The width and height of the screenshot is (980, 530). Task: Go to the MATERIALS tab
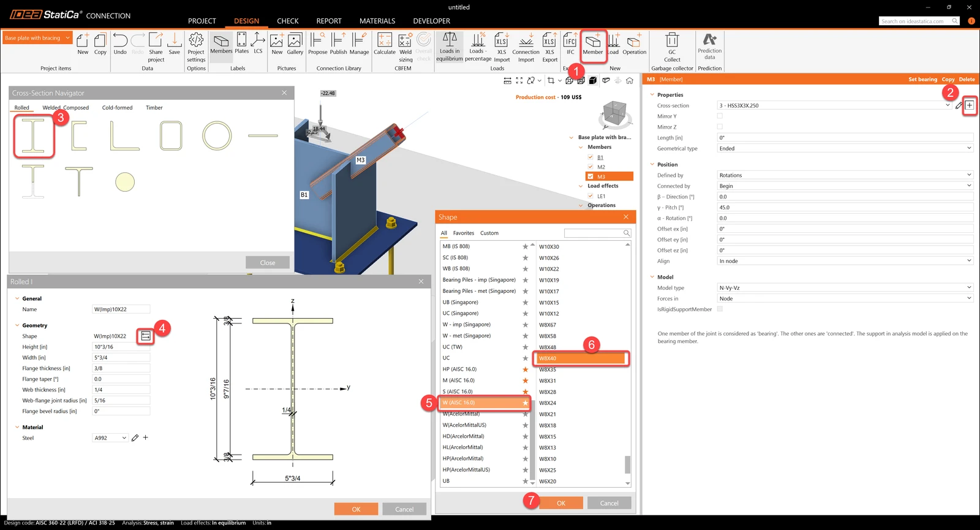[x=377, y=21]
